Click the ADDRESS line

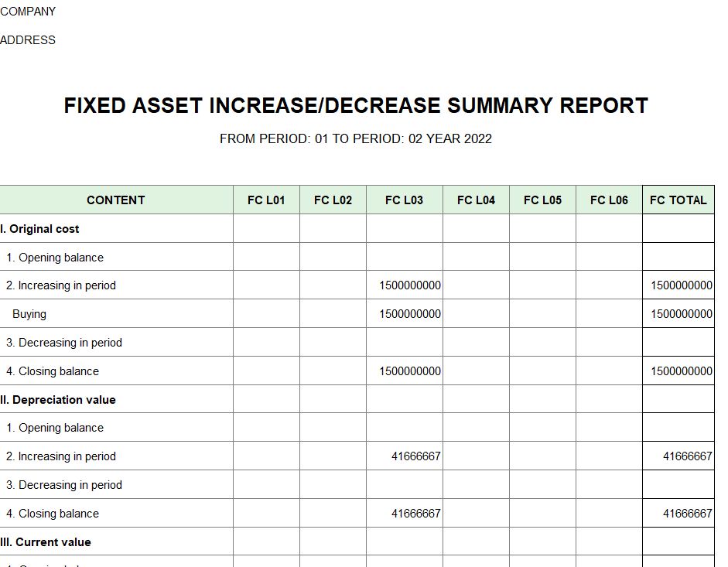[x=28, y=40]
